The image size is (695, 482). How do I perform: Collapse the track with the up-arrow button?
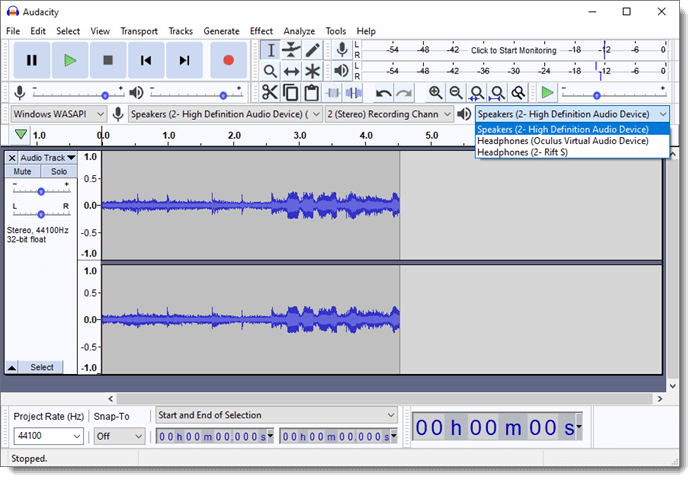(12, 367)
